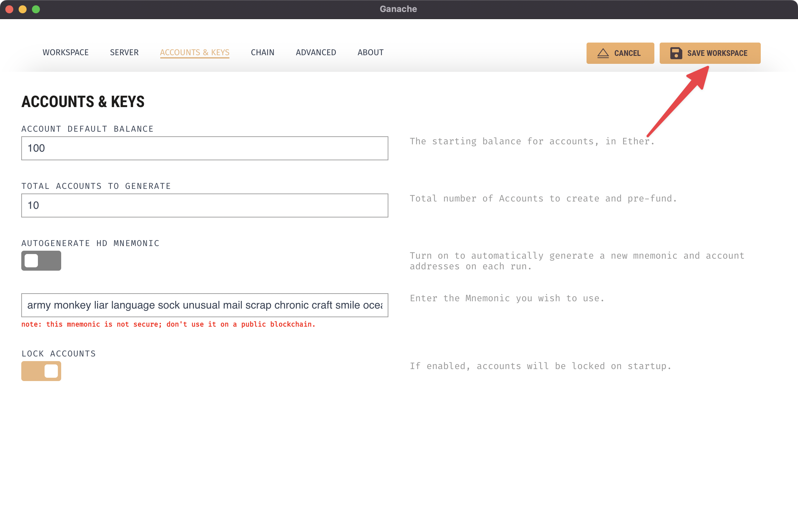Click the Ganache title bar text
The width and height of the screenshot is (798, 532).
coord(398,9)
